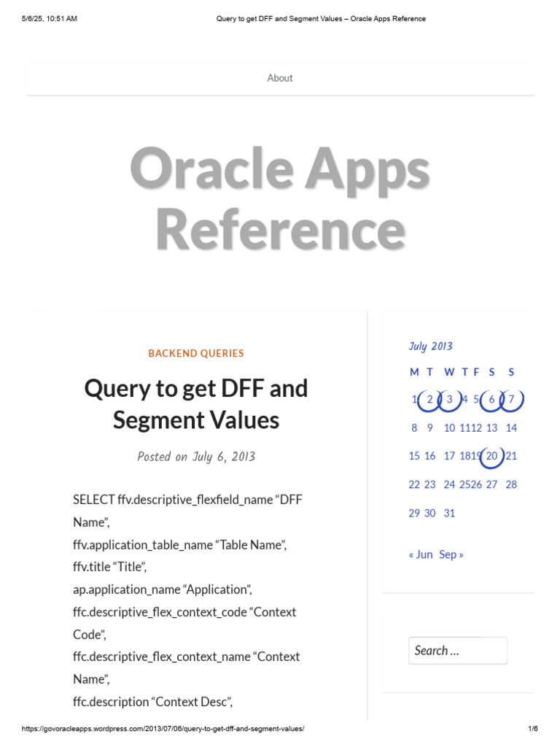
Task: Select calendar day 7 in July 2013
Action: pos(511,399)
